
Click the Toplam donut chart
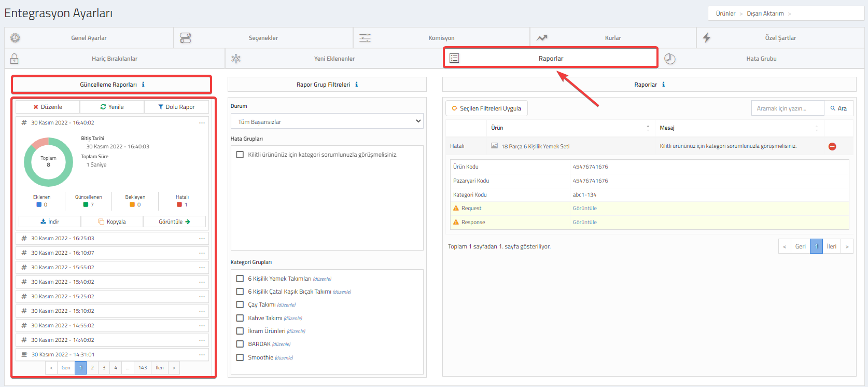[48, 162]
